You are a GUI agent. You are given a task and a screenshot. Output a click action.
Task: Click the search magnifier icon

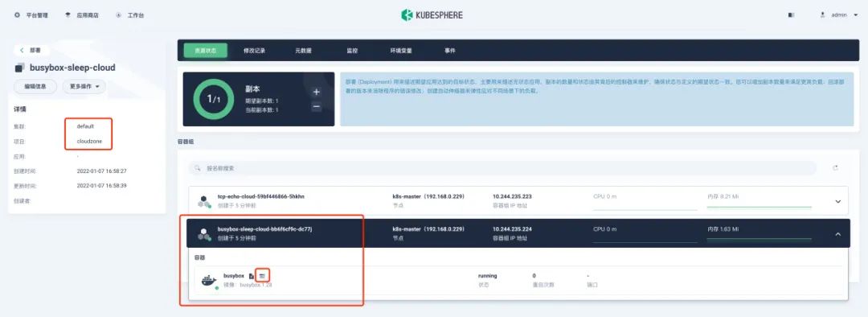click(198, 168)
